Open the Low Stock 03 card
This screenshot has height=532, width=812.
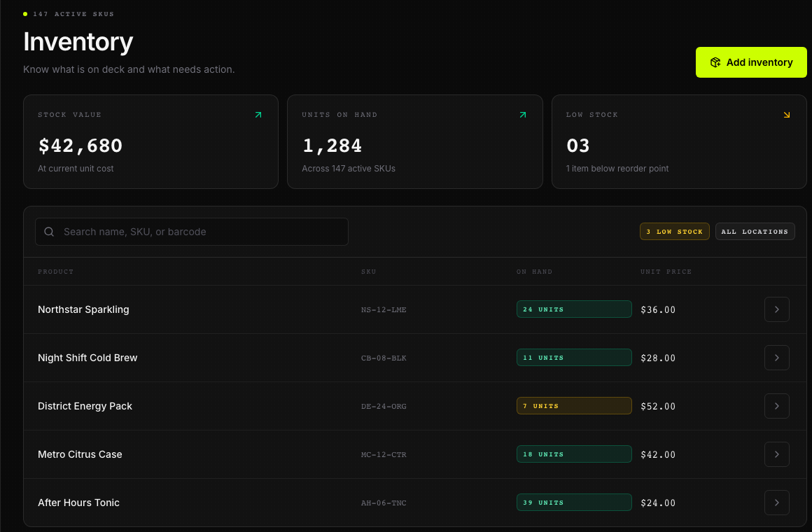pyautogui.click(x=679, y=141)
